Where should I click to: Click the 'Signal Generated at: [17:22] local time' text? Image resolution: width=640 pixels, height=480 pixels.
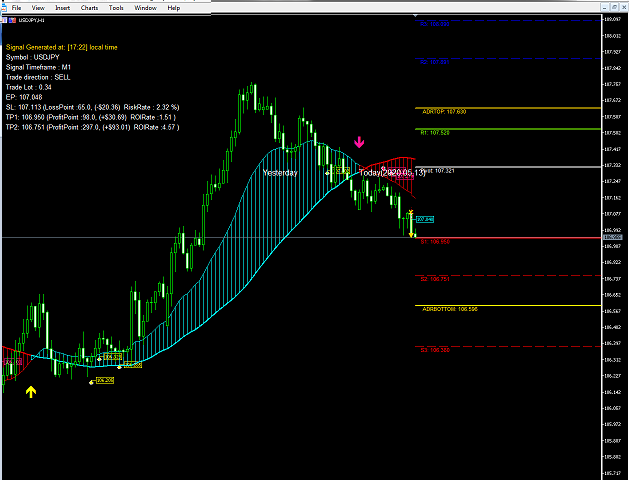tap(62, 47)
